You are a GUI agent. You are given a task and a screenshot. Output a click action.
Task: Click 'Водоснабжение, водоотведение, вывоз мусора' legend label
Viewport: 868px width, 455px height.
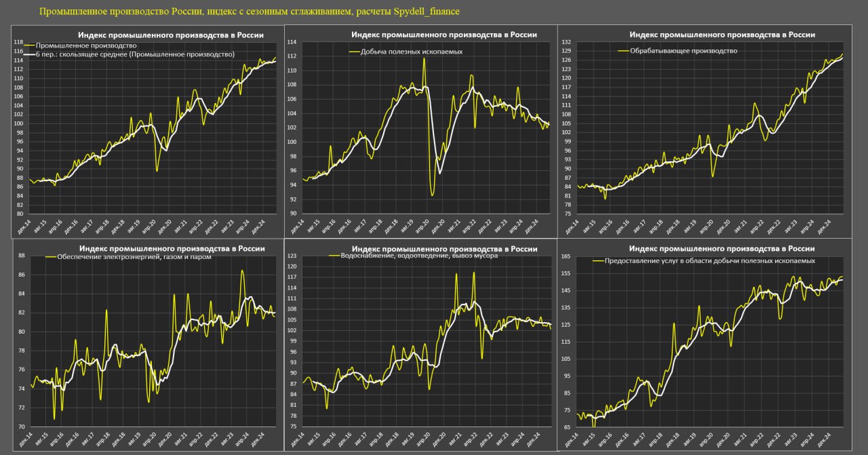pos(420,256)
